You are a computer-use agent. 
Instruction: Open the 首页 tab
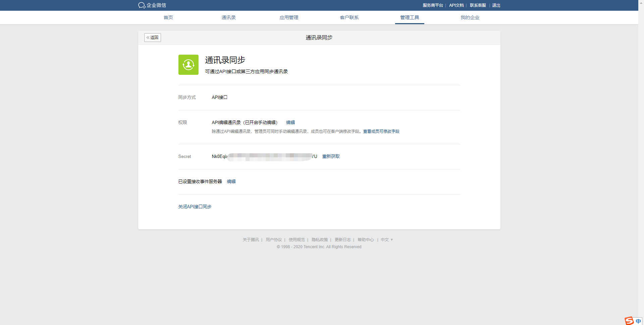point(168,17)
